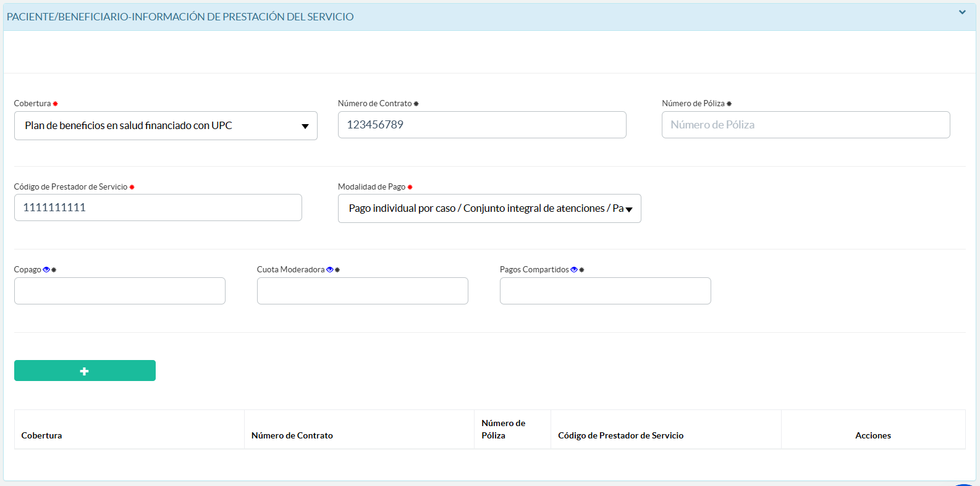Click the Número de Contrato field
This screenshot has height=486, width=980.
(x=481, y=125)
